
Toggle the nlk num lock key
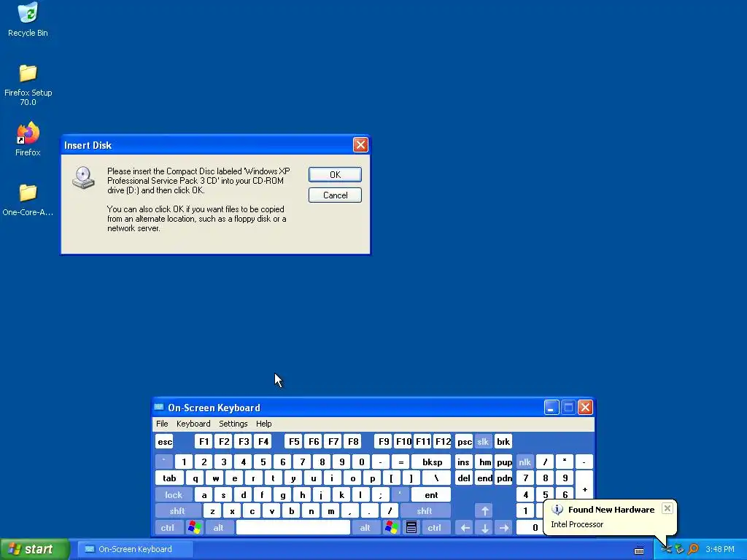point(525,462)
